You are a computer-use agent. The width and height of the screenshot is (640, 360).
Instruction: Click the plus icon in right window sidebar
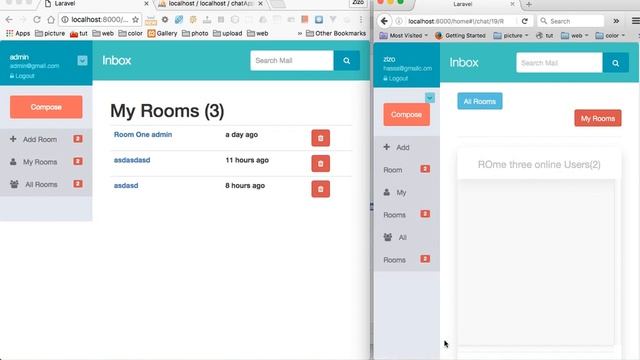[387, 147]
